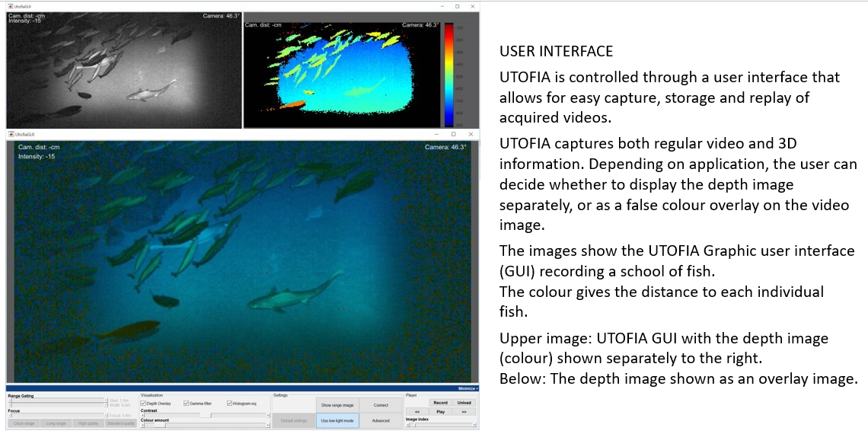Screen dimensions: 868x434
Task: Click the Colour amount slider handle
Action: tap(160, 425)
